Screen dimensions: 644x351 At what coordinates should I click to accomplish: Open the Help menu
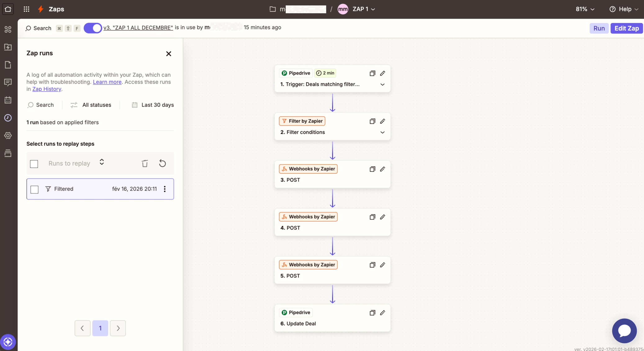coord(624,9)
